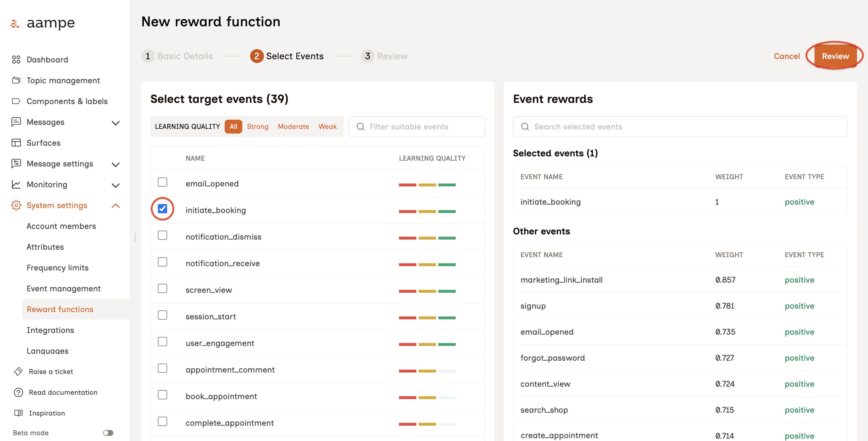868x441 pixels.
Task: Click the search_shop event name
Action: [544, 410]
